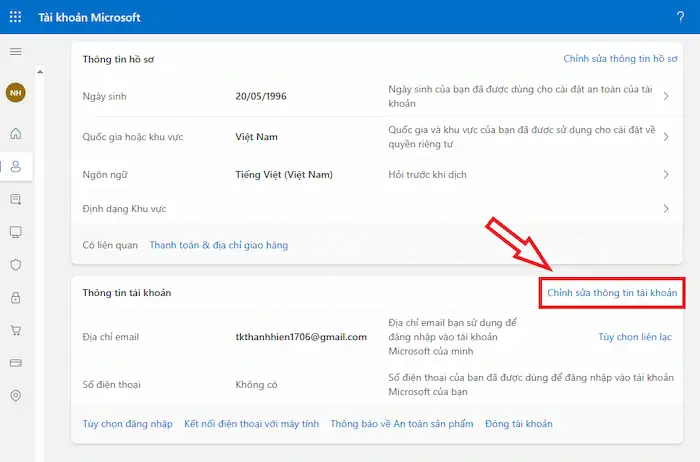Viewport: 700px width, 462px height.
Task: Click the Số điện thoại label
Action: click(111, 385)
